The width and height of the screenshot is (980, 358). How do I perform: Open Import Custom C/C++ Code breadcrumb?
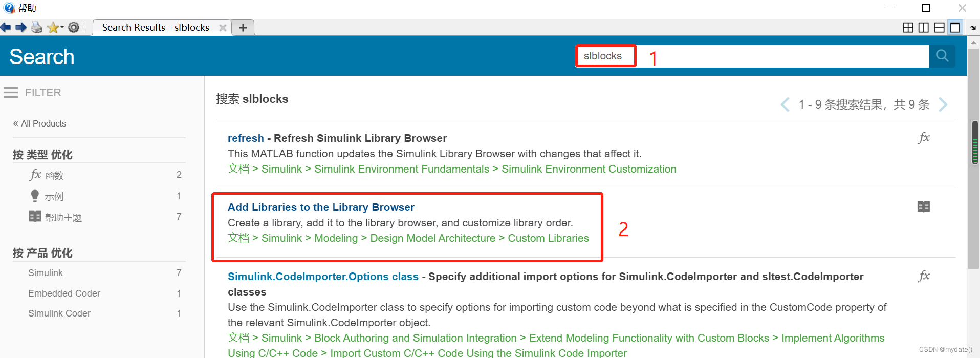pyautogui.click(x=478, y=353)
